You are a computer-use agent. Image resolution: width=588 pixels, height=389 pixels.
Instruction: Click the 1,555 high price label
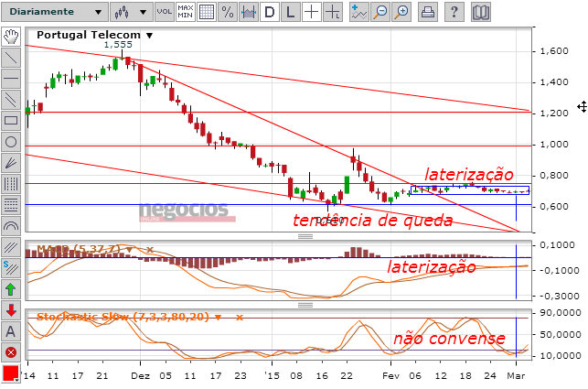coord(118,45)
